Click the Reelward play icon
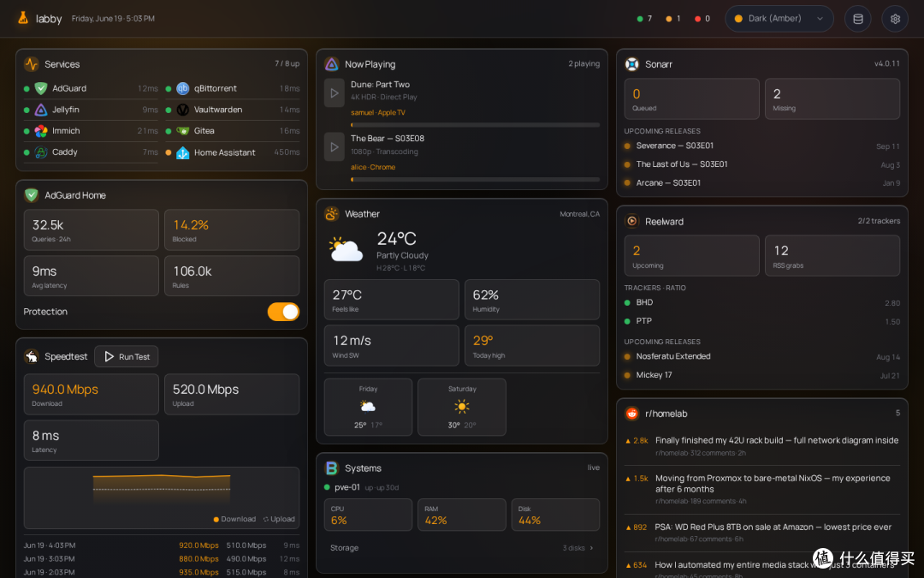Image resolution: width=924 pixels, height=578 pixels. tap(631, 221)
